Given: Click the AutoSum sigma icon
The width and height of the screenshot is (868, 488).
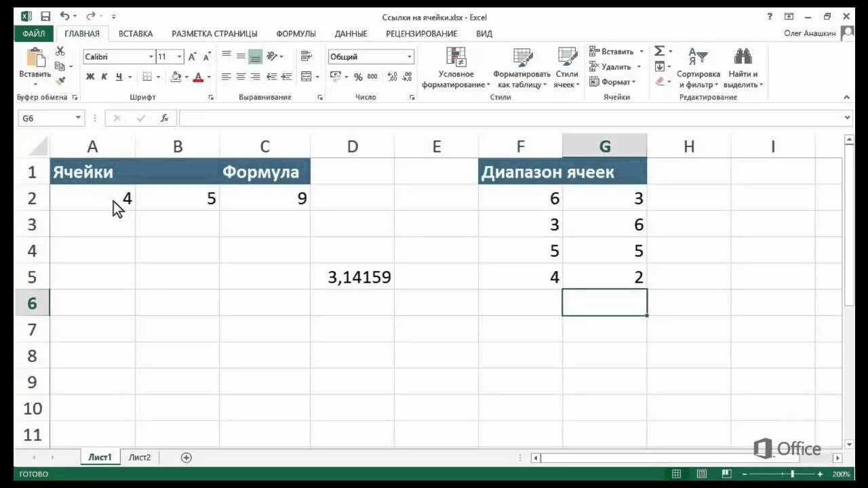Looking at the screenshot, I should click(x=659, y=52).
